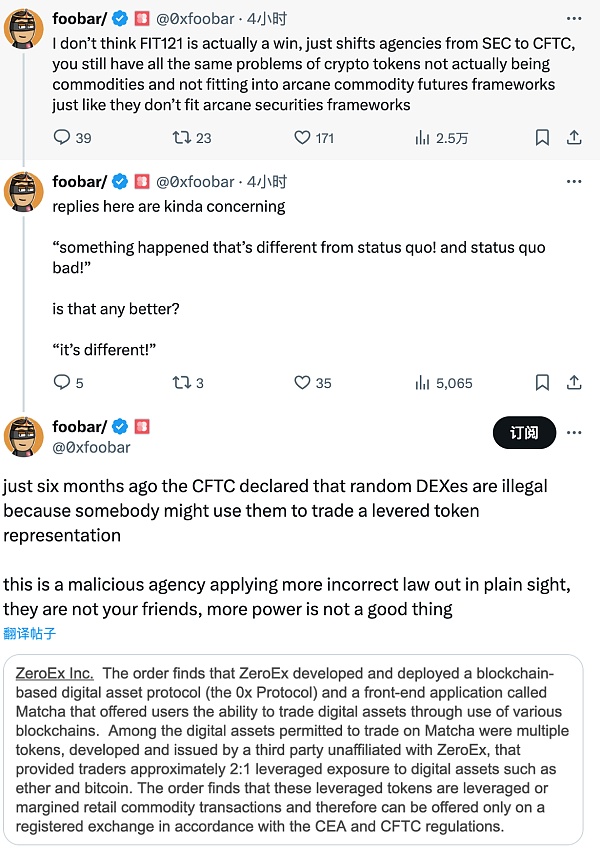Share the "replies here are concerning" tweet
The width and height of the screenshot is (600, 851).
point(574,383)
